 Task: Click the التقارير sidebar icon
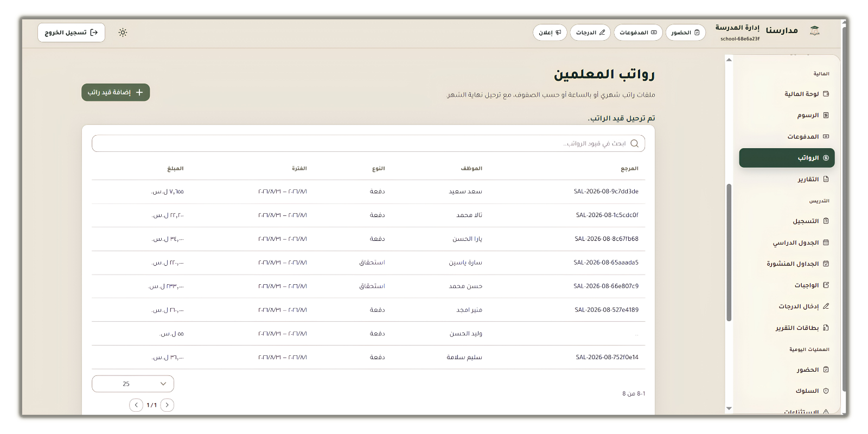click(x=826, y=179)
